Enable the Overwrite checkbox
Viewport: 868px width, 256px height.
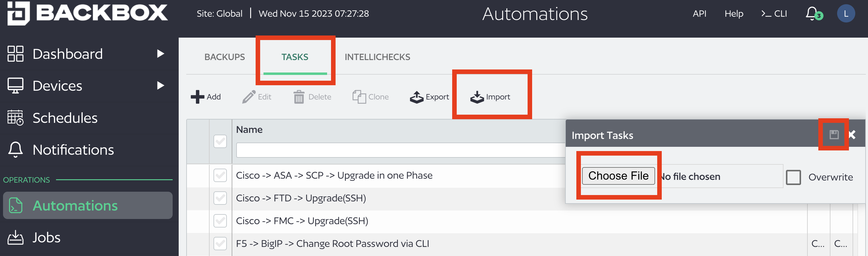793,177
